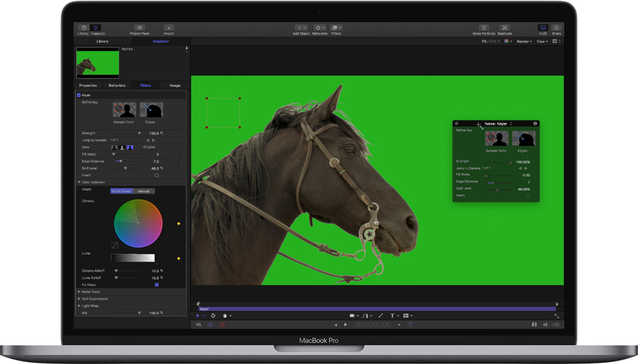The width and height of the screenshot is (638, 364).
Task: Click the Strength slider in the Inspector
Action: (x=124, y=133)
